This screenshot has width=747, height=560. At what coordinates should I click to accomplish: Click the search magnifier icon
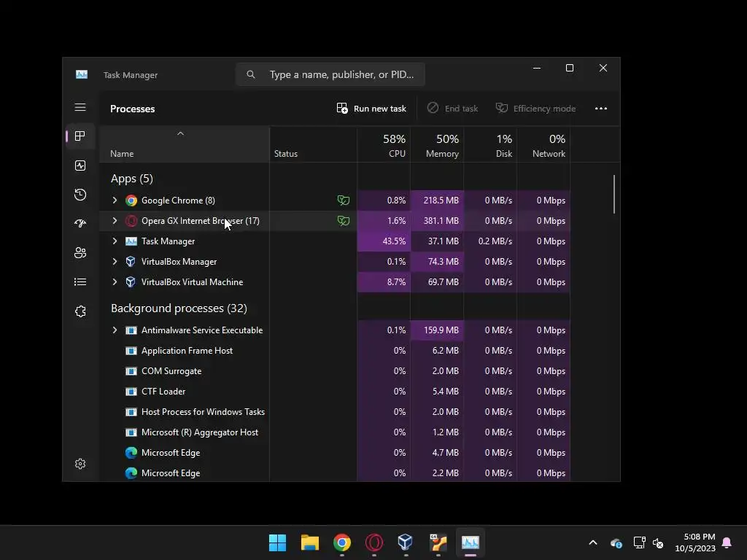(x=251, y=74)
